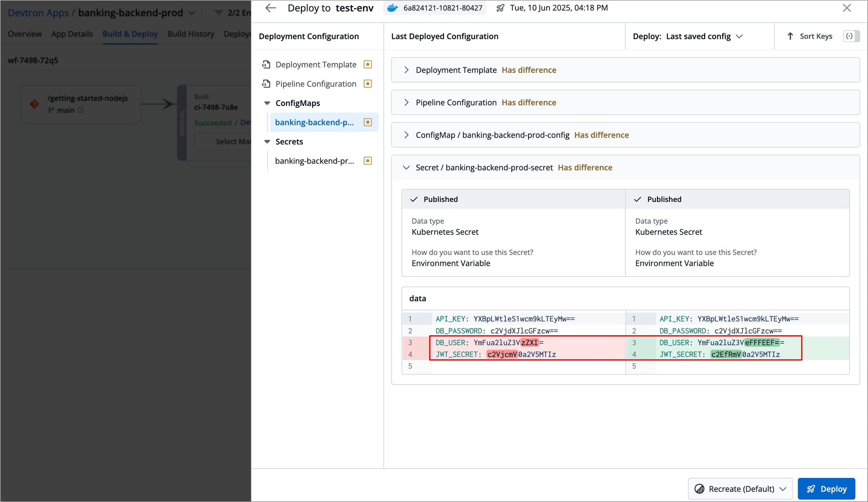Click the Pipeline Configuration file icon in sidebar
This screenshot has height=502, width=868.
[266, 84]
